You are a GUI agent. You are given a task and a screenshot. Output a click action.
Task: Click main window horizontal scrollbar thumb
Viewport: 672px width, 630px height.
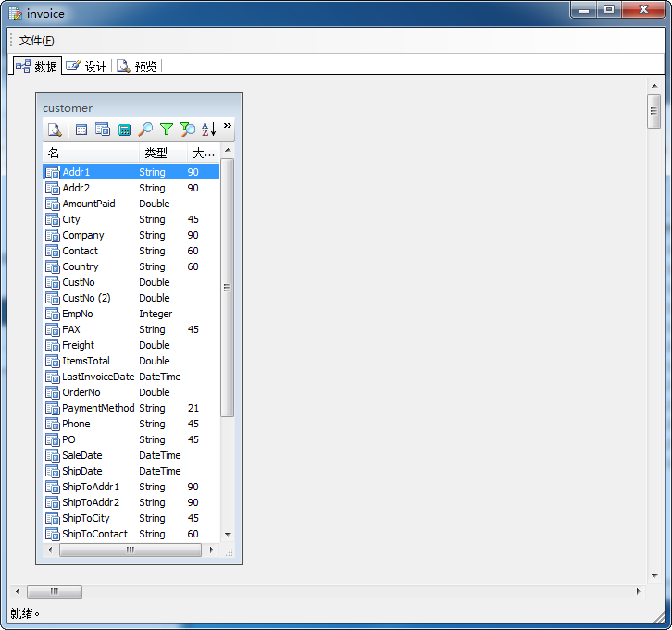(55, 591)
